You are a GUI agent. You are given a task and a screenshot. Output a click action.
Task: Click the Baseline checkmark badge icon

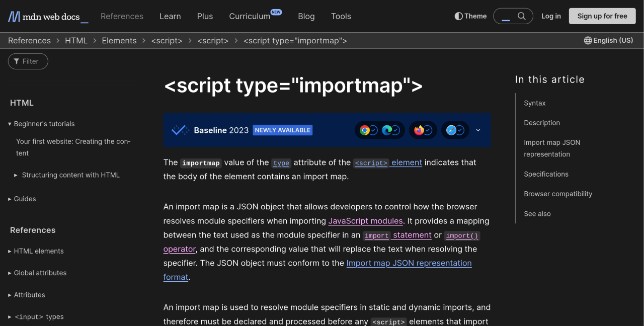pos(180,130)
